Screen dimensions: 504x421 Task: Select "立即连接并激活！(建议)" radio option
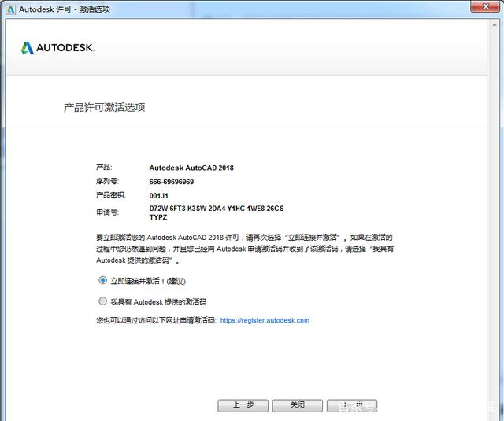point(102,280)
